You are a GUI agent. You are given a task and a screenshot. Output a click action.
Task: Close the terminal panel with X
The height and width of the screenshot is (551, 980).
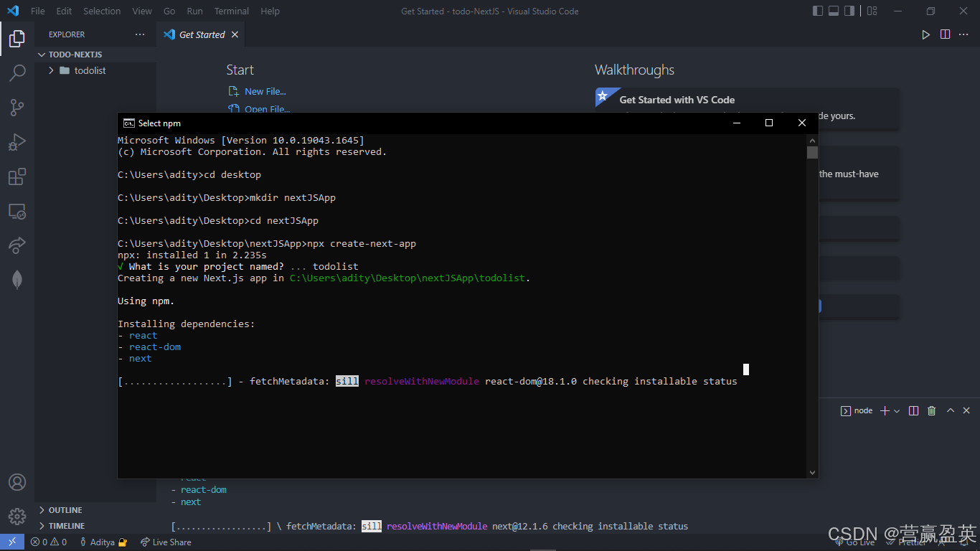click(966, 410)
